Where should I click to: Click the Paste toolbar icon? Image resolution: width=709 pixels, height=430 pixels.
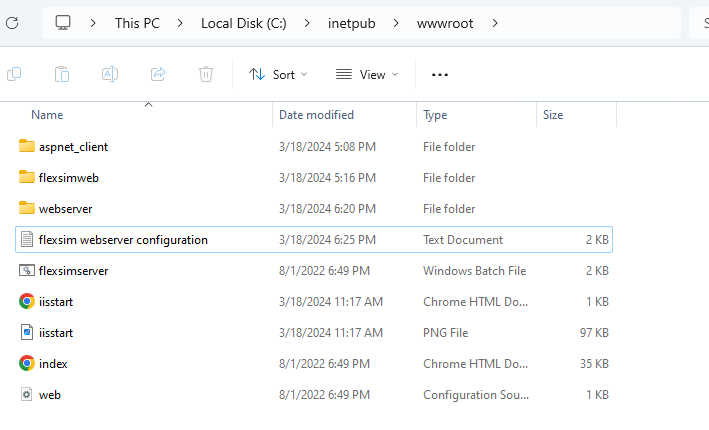62,74
